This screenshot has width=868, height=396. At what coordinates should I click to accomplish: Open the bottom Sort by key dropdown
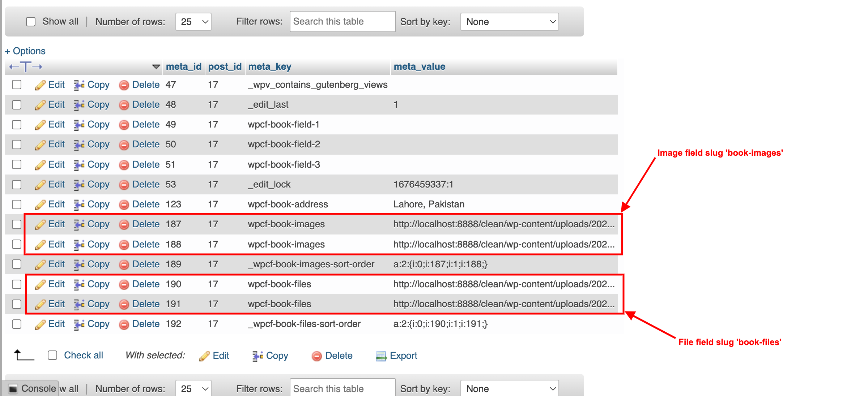click(x=510, y=388)
